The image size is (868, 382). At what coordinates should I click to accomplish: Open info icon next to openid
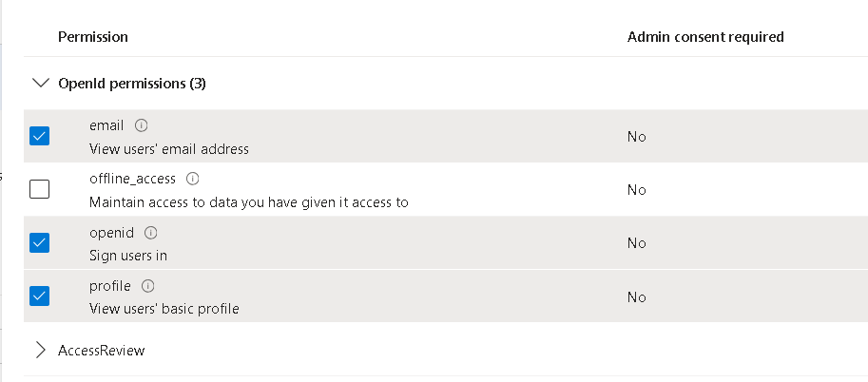click(150, 233)
